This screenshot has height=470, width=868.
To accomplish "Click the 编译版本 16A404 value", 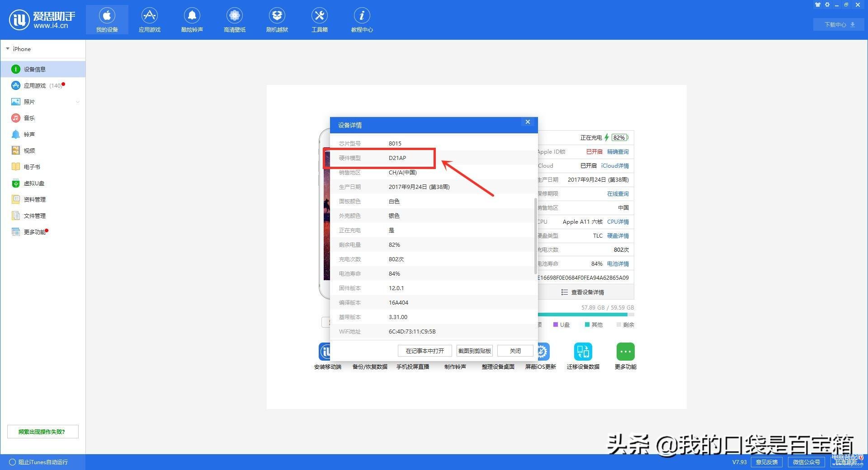I will (398, 302).
